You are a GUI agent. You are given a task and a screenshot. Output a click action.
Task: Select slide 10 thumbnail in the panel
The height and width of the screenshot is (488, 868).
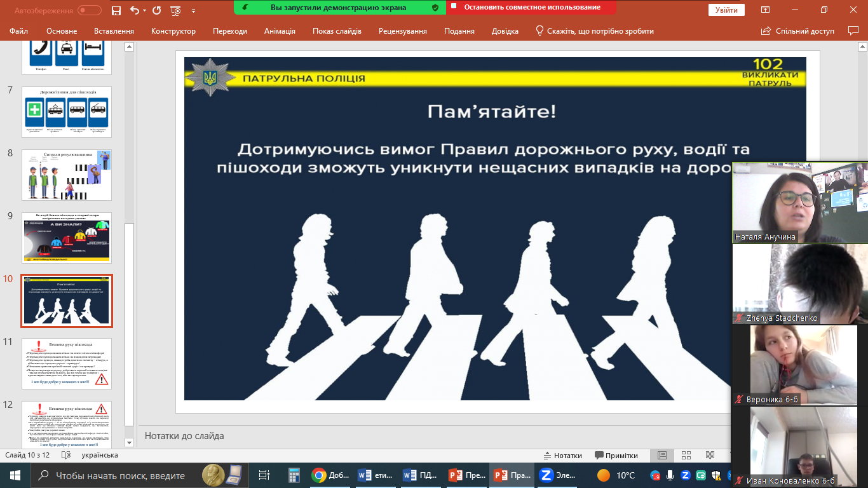coord(67,301)
